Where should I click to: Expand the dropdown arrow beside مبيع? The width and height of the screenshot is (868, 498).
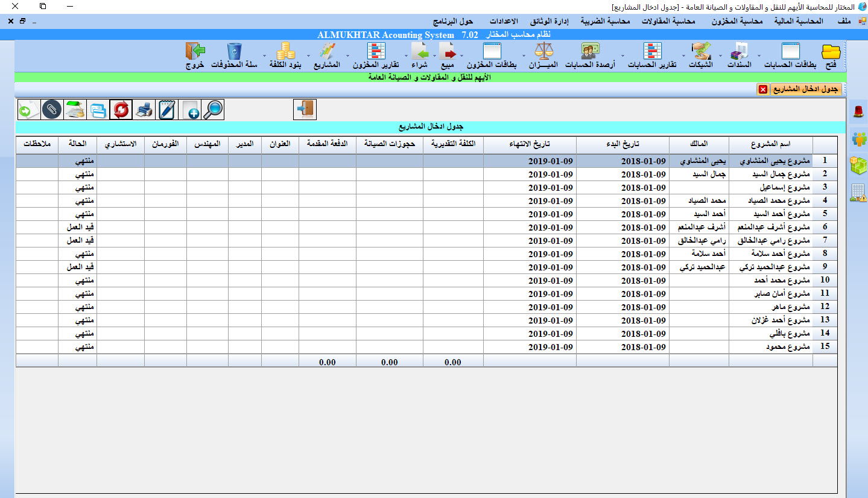pyautogui.click(x=434, y=56)
